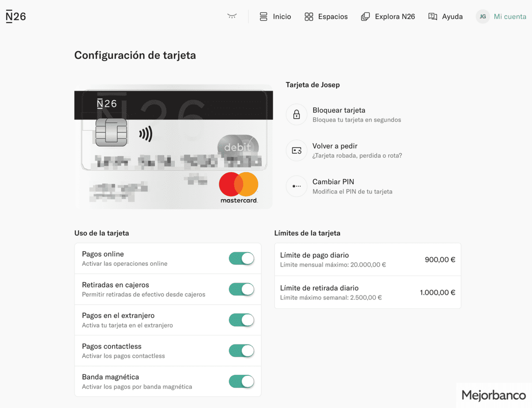
Task: Click 'Activa tu tarjeta en el extranjero' text
Action: [x=127, y=325]
